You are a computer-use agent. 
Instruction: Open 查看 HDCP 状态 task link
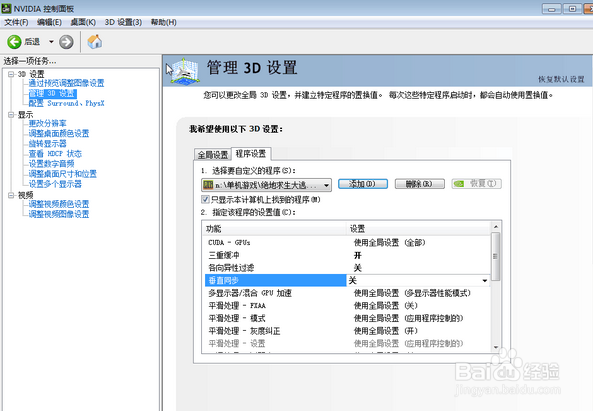[x=55, y=154]
